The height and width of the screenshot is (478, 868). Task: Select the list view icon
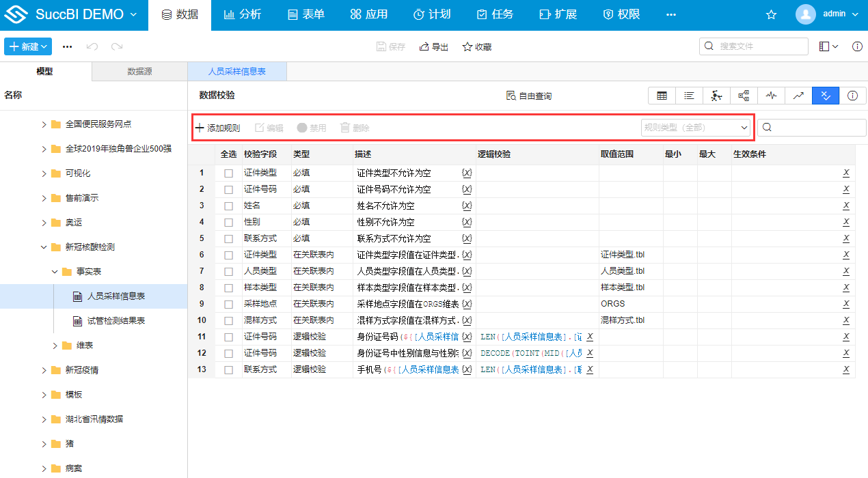point(688,96)
